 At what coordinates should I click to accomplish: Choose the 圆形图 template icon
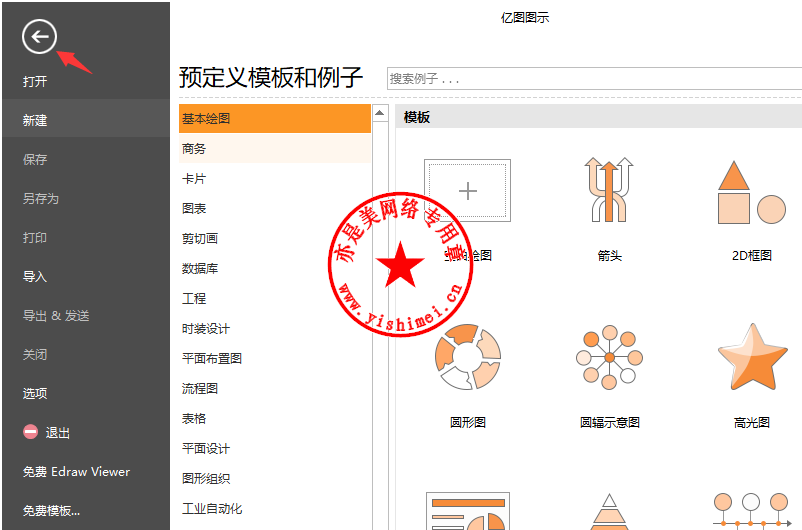tap(467, 357)
